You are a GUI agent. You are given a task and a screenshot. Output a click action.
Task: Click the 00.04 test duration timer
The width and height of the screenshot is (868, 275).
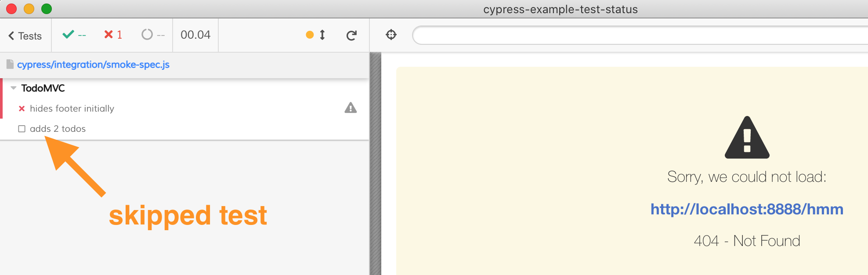coord(195,35)
